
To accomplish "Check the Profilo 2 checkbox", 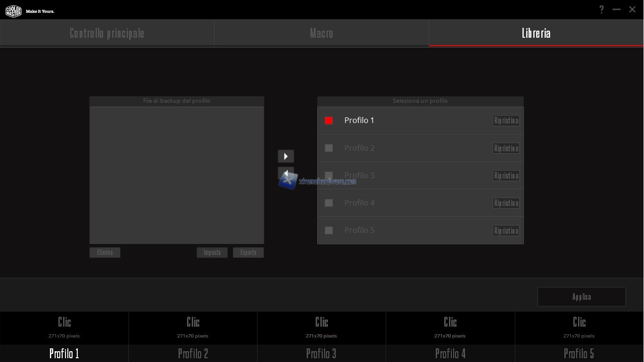I will tap(329, 148).
